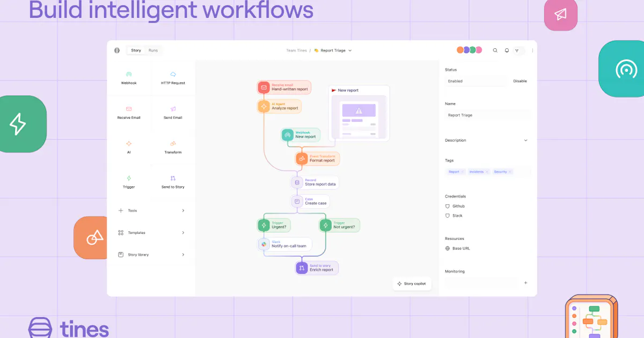Select the Format report transform node
Screen dimensions: 644x338
317,158
